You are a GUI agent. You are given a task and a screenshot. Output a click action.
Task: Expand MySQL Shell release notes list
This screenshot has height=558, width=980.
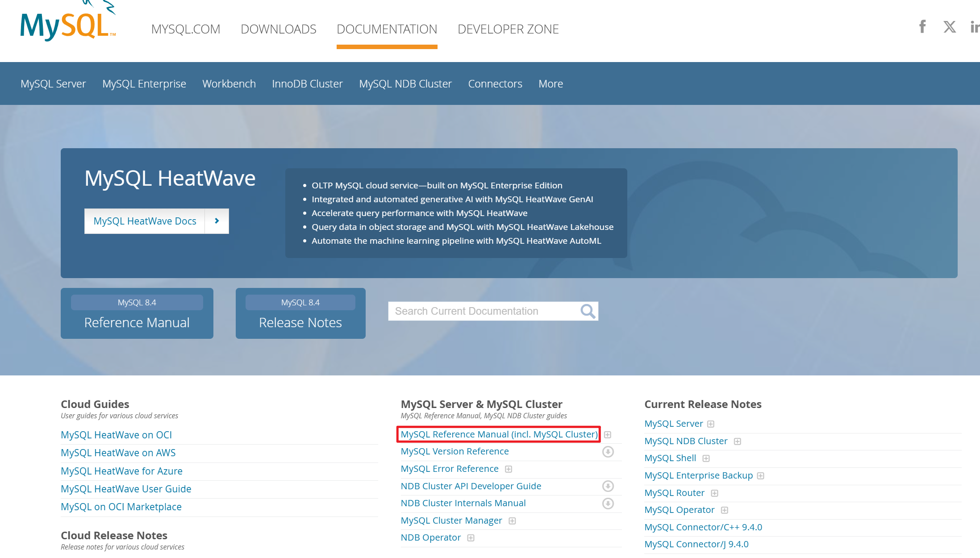pyautogui.click(x=706, y=458)
